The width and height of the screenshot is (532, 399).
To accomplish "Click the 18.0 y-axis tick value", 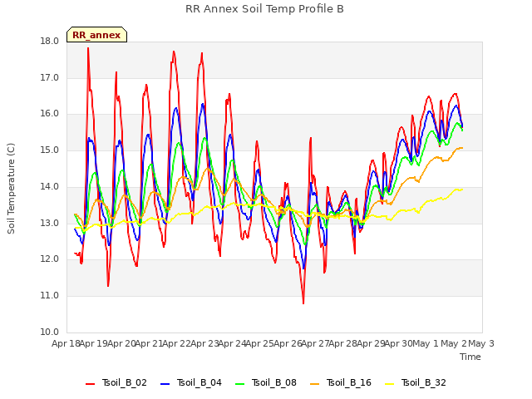I will [x=50, y=41].
